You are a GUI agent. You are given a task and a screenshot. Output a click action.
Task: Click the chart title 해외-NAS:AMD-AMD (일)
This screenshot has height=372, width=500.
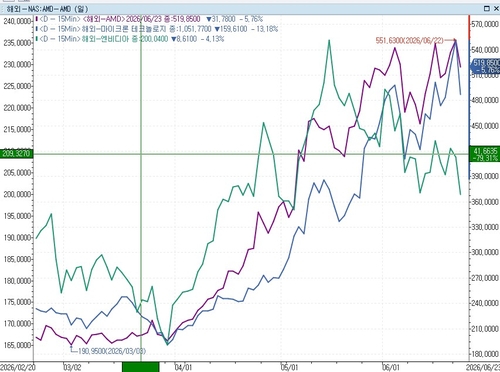pos(47,9)
